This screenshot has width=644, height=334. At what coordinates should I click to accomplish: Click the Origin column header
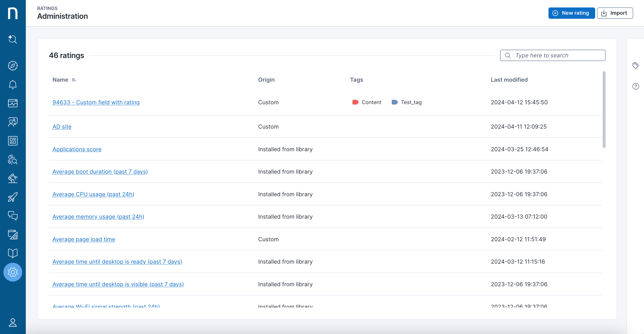(266, 80)
